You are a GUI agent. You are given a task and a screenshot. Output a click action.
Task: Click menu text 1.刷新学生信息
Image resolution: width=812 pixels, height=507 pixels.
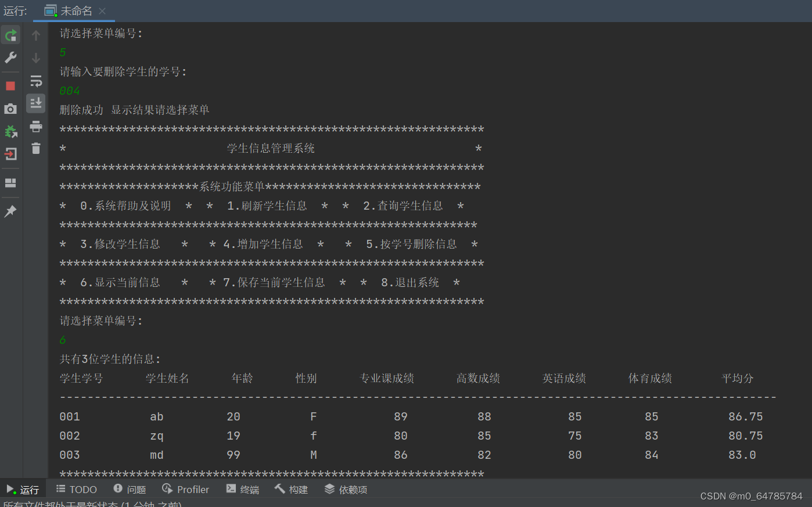tap(267, 206)
